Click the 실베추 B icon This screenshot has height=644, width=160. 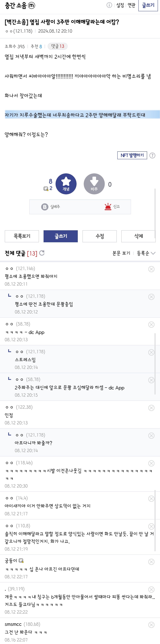[x=45, y=207]
